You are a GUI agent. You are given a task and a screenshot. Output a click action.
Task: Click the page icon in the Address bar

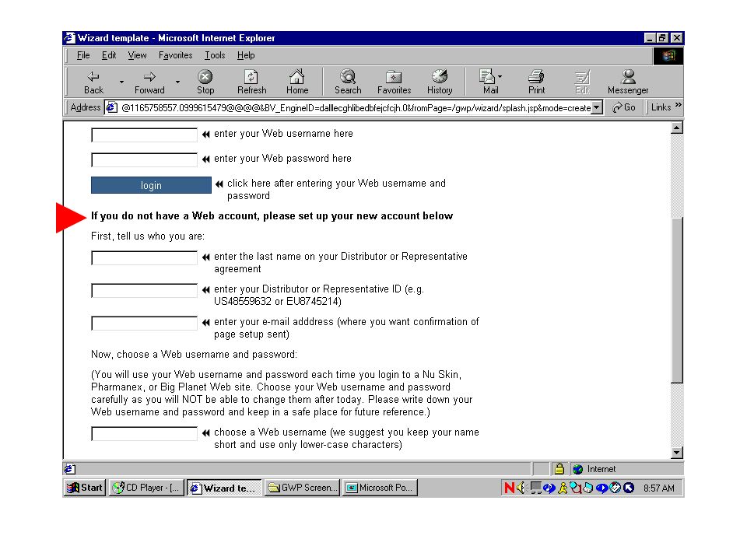pos(111,107)
